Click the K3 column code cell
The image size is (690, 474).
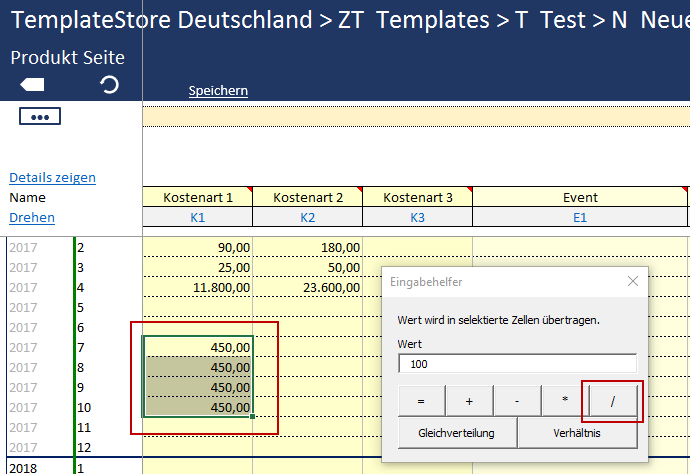[417, 217]
